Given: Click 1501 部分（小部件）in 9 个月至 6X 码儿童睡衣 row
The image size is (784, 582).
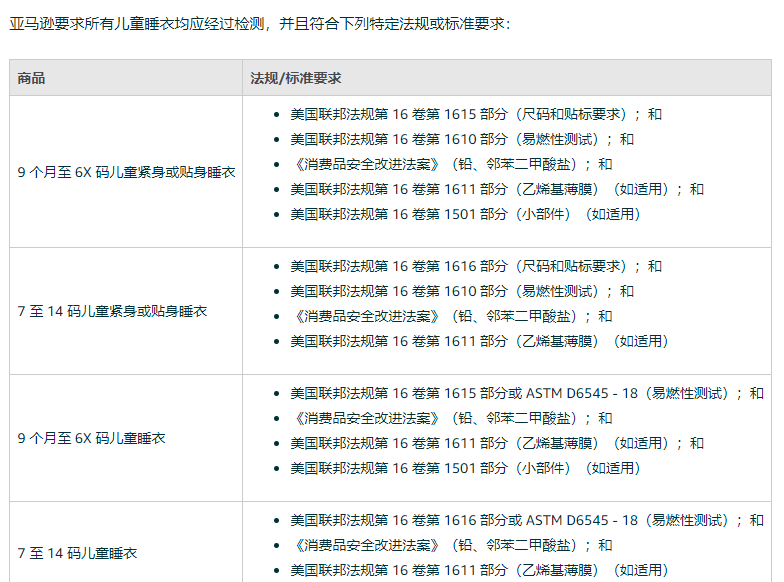Looking at the screenshot, I should (465, 468).
